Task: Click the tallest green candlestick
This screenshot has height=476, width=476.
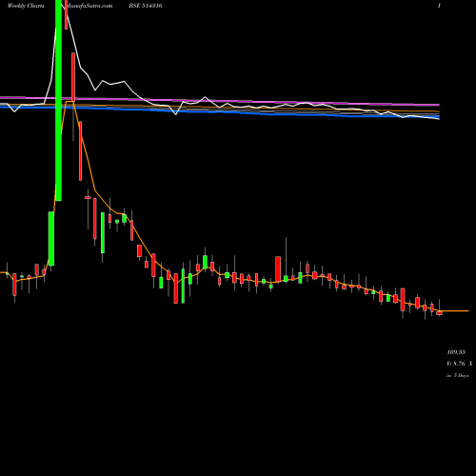Action: pos(58,100)
